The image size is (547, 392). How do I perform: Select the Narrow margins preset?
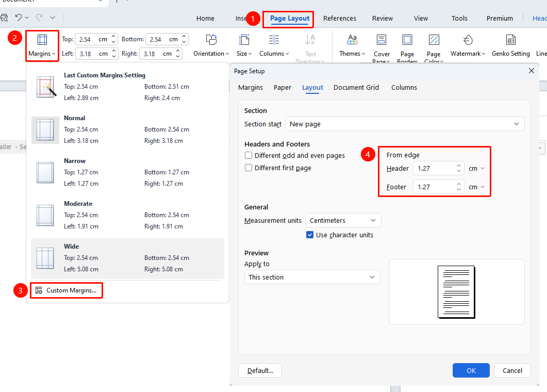pos(128,172)
